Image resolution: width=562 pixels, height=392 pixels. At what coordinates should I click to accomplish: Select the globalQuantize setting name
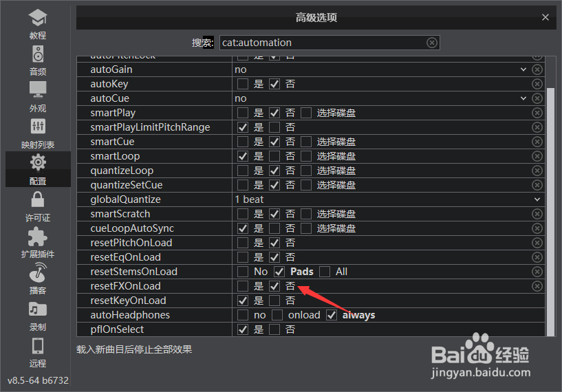[125, 199]
